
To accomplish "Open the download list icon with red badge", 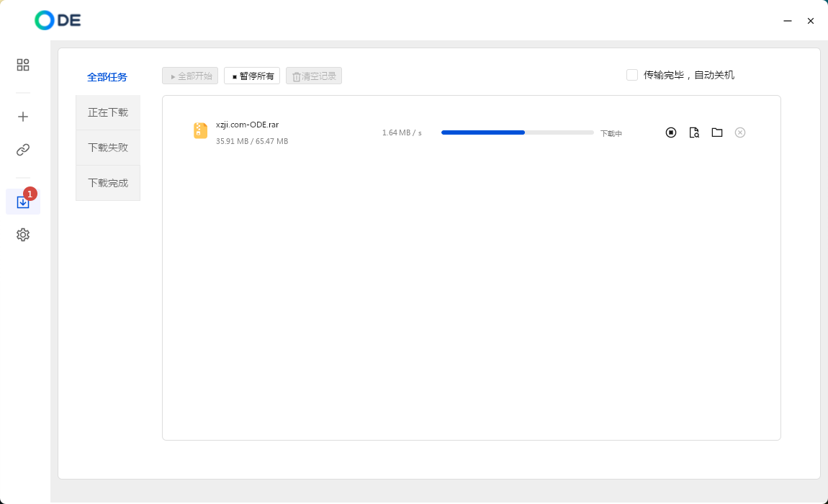I will (x=23, y=202).
